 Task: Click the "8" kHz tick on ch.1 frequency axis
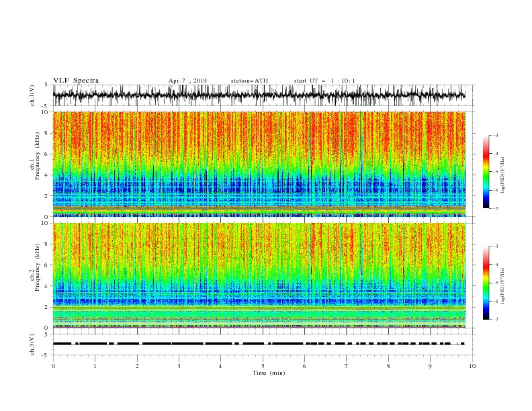tap(46, 133)
